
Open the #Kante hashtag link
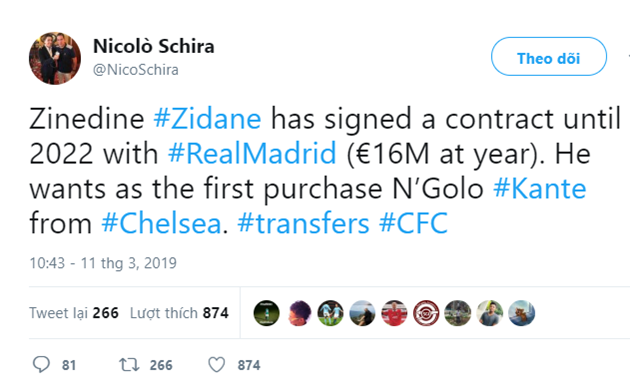pyautogui.click(x=540, y=188)
